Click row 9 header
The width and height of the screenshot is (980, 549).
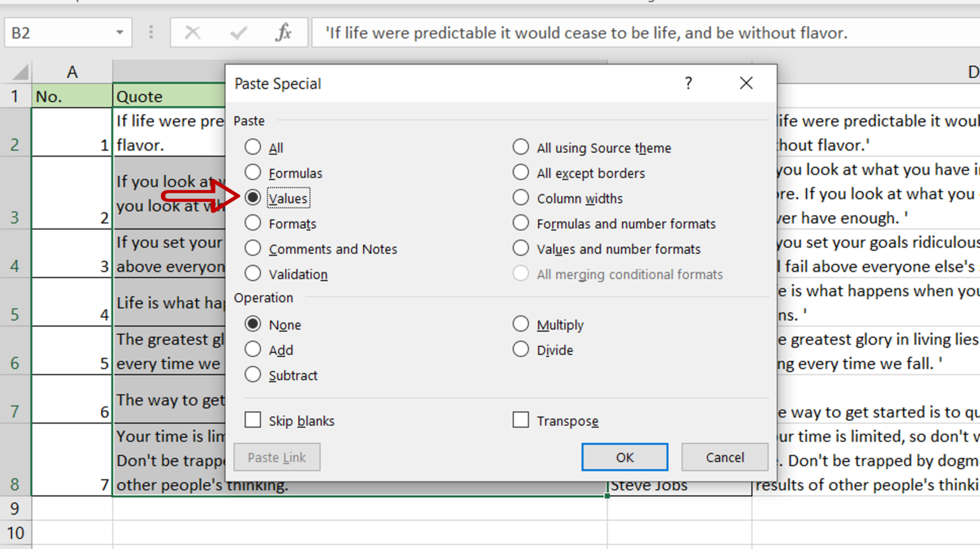tap(15, 509)
